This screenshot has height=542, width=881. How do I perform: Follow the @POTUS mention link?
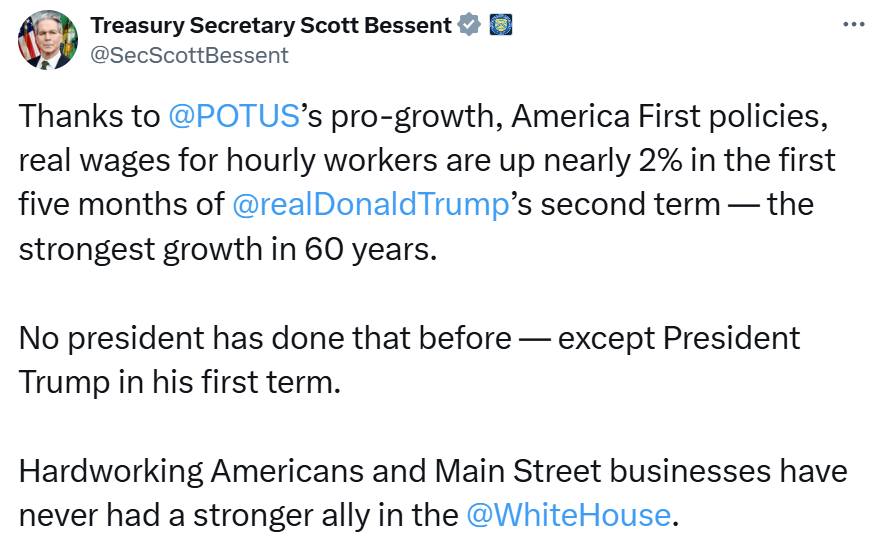(234, 116)
